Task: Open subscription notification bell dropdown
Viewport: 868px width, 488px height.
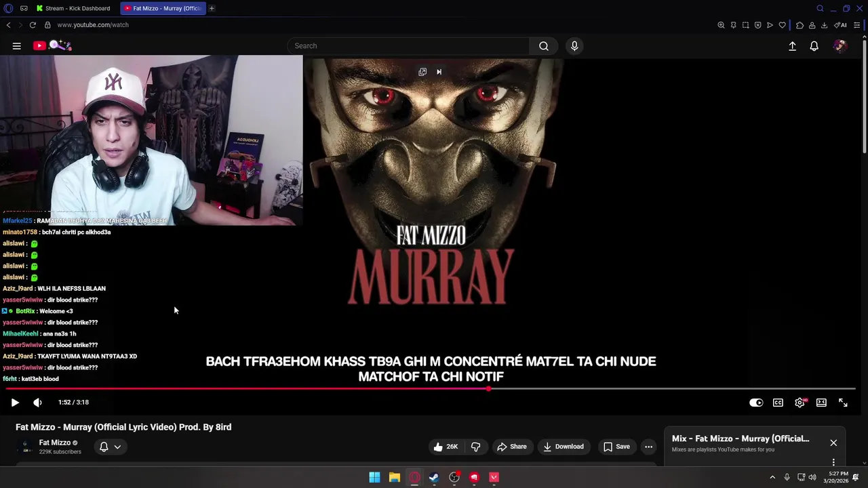Action: pos(110,447)
